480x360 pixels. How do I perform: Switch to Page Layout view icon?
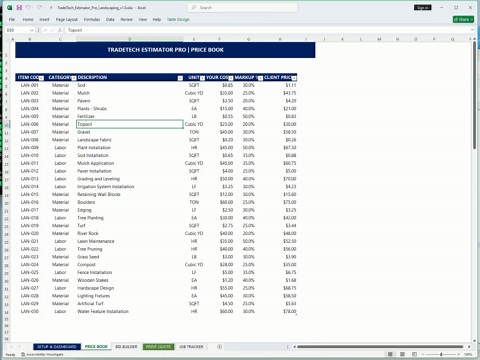tap(402, 354)
